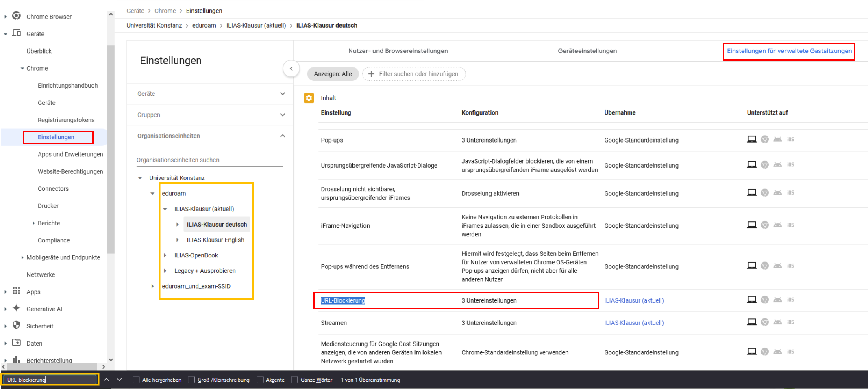868x389 pixels.
Task: Go to previous find match arrow
Action: (107, 380)
